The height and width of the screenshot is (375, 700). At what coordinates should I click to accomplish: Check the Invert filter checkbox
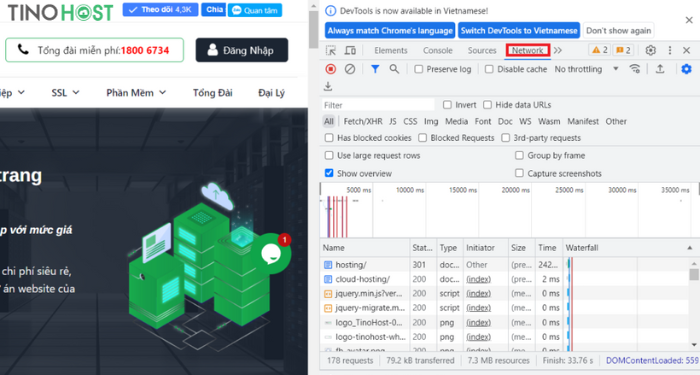tap(447, 105)
